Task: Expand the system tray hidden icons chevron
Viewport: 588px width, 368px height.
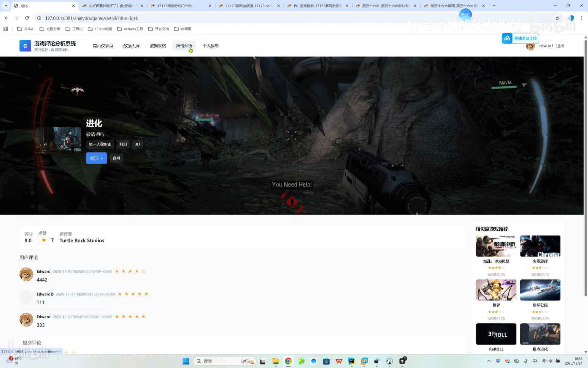Action: [489, 361]
